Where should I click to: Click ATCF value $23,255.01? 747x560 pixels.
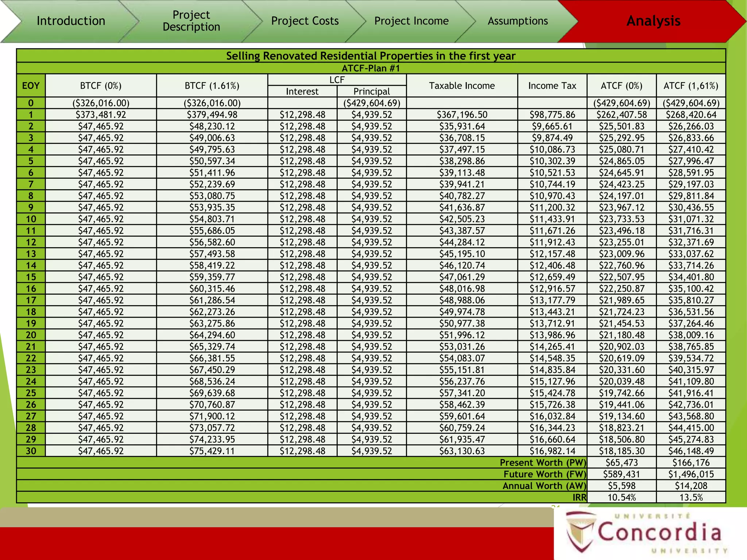(x=622, y=242)
